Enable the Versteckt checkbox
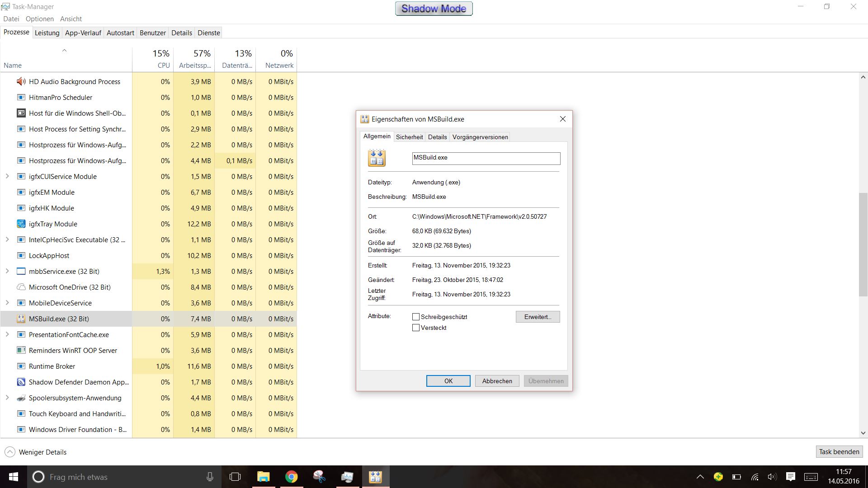 [416, 328]
